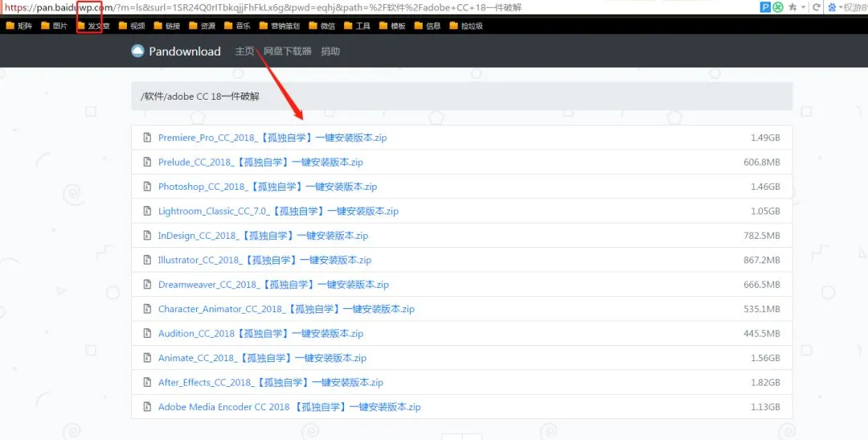
Task: Click the 1.05GB size value
Action: [x=765, y=211]
